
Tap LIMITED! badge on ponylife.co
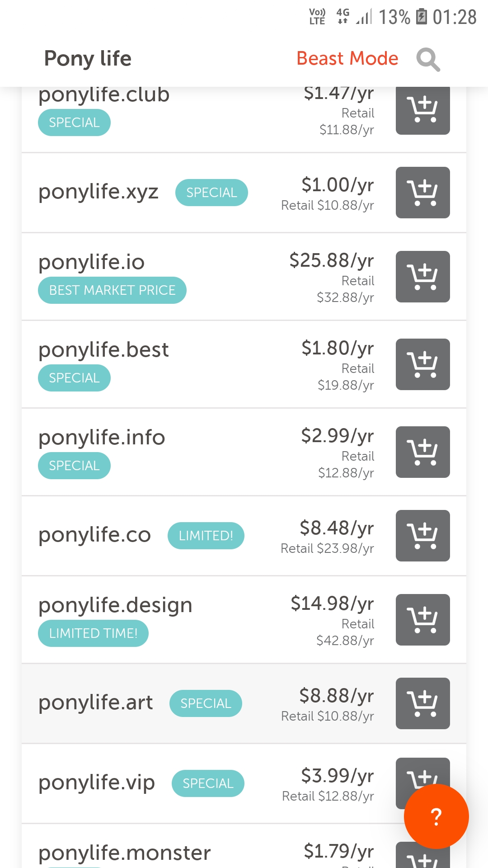tap(206, 536)
